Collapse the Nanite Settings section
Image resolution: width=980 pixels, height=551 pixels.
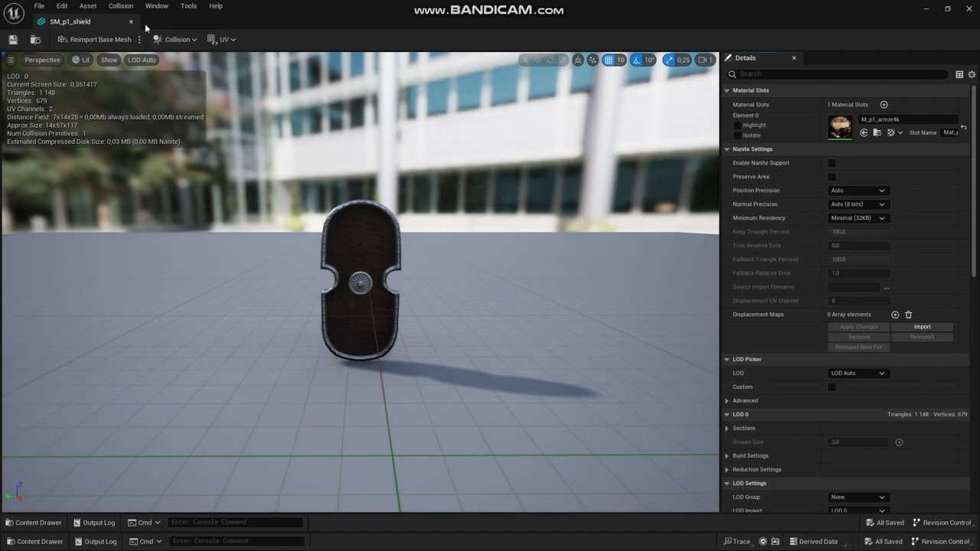click(727, 149)
